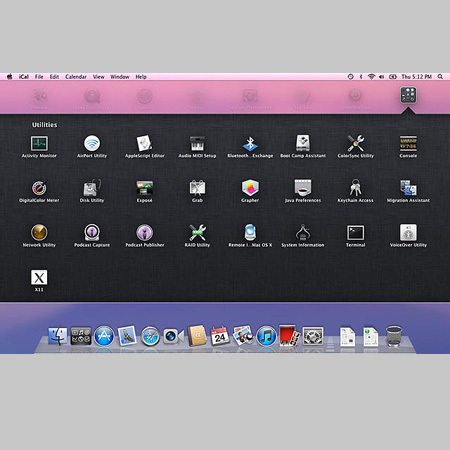Viewport: 450px width, 450px height.
Task: Open the Window menu
Action: tap(120, 77)
